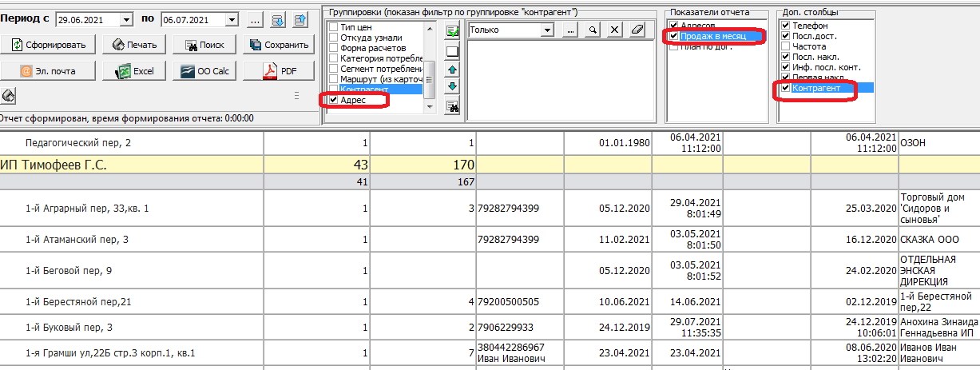
Task: Print the report with Печать button
Action: (134, 45)
